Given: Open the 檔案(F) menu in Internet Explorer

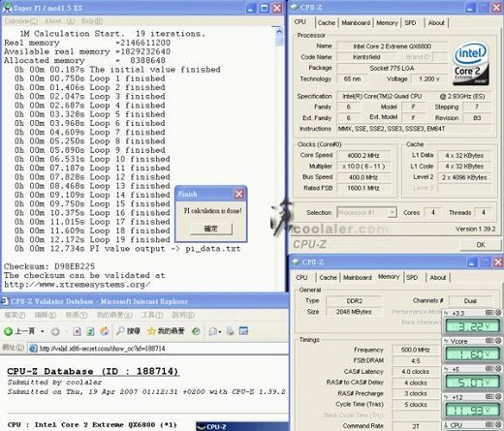Looking at the screenshot, I should tap(15, 315).
